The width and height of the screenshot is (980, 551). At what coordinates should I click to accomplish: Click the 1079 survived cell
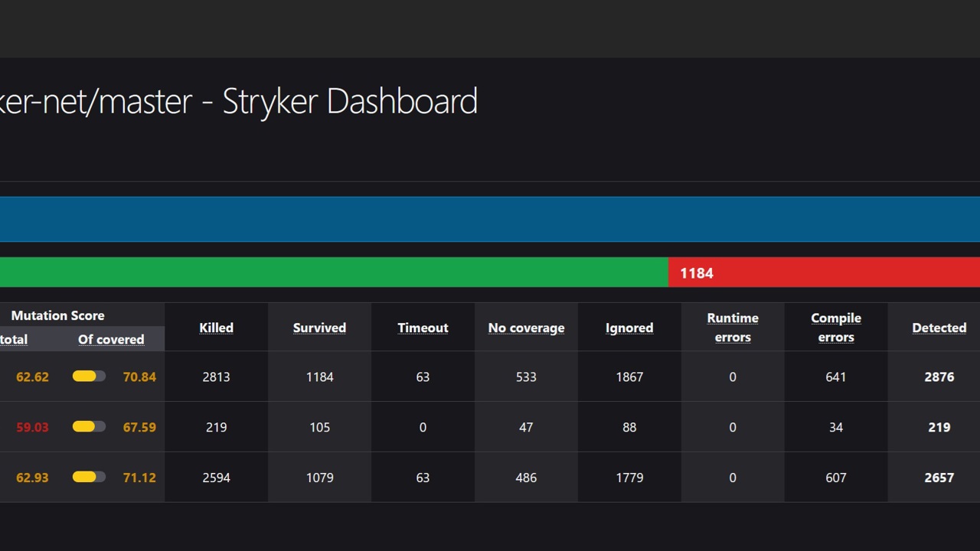click(319, 478)
